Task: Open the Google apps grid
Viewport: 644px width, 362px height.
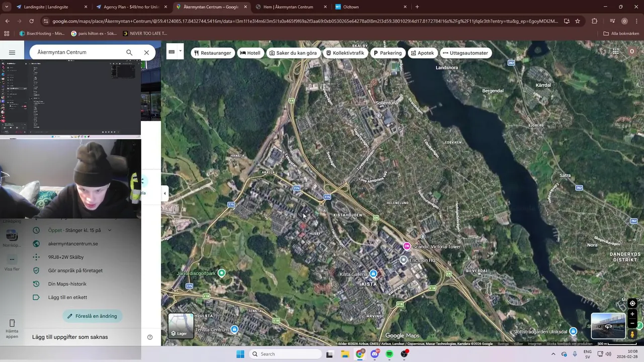Action: click(616, 51)
